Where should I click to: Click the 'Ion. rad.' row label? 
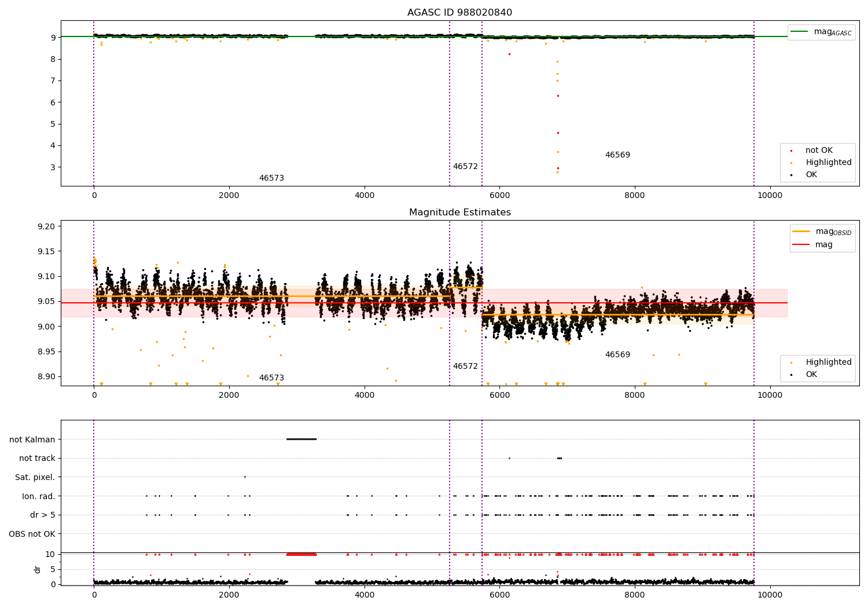[39, 496]
